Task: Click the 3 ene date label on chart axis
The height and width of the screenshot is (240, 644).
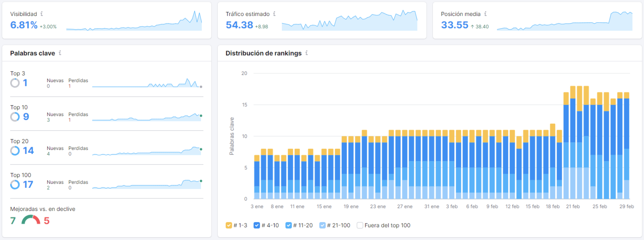Action: click(257, 207)
